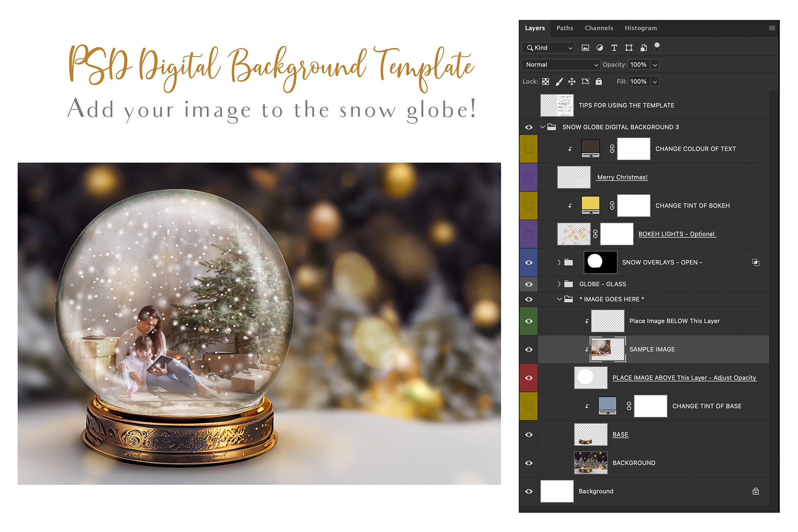
Task: Click the BOKEH LIGHTS - Optional layer name
Action: [x=678, y=234]
